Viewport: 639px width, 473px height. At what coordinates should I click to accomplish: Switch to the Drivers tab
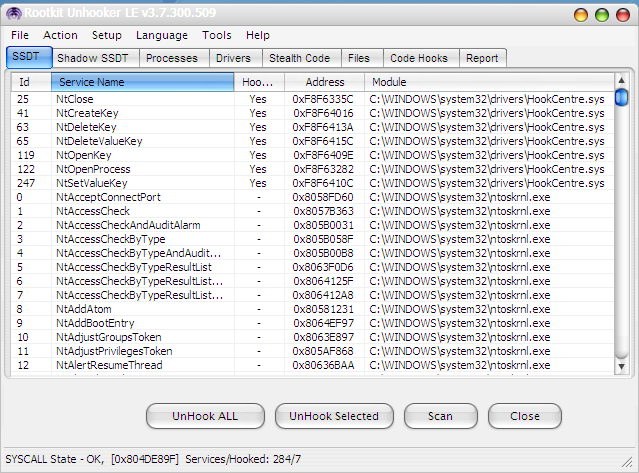[234, 58]
